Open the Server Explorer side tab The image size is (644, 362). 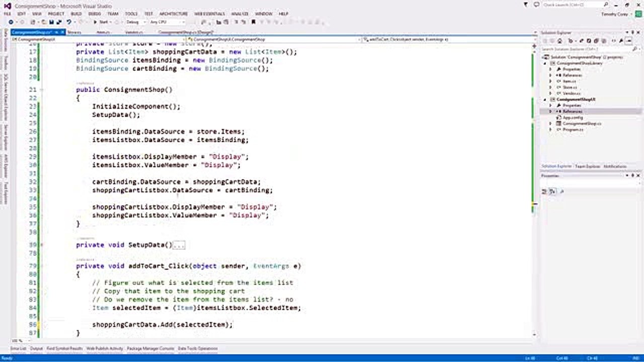tap(6, 137)
